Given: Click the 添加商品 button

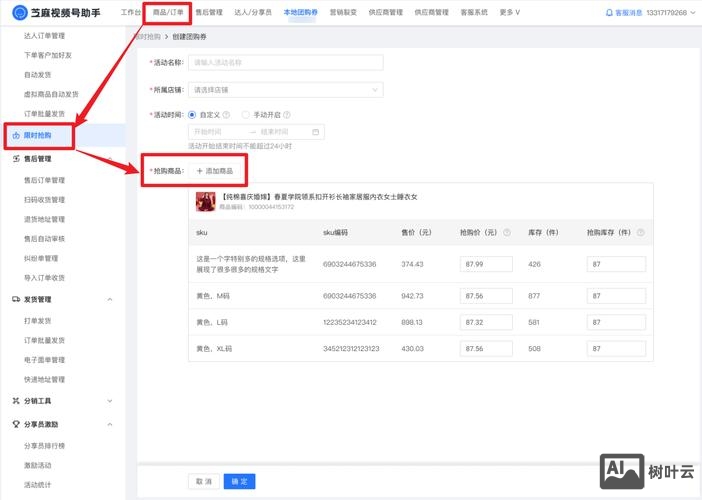Looking at the screenshot, I should [x=215, y=171].
